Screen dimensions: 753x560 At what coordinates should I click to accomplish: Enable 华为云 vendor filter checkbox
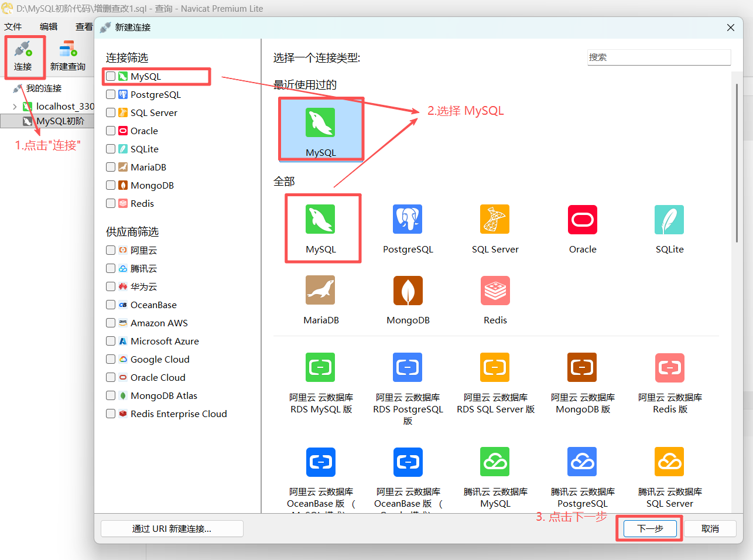pyautogui.click(x=111, y=286)
